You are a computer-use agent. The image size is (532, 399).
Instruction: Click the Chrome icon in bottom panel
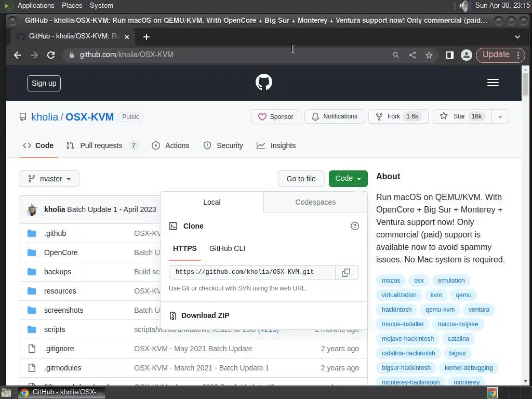coord(493,393)
